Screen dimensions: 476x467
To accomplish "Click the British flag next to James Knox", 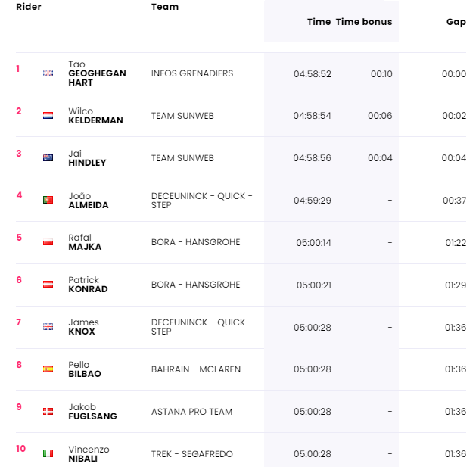I will click(x=48, y=327).
